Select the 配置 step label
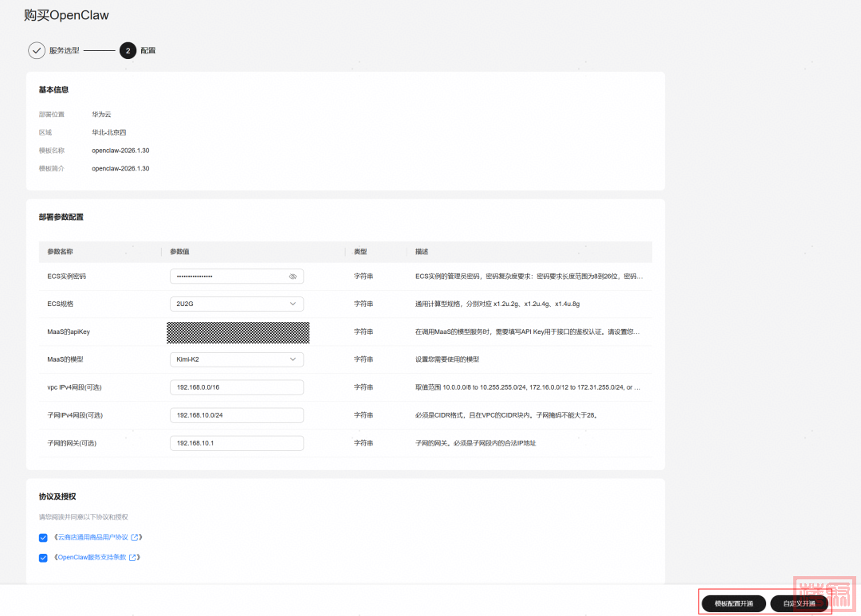Image resolution: width=861 pixels, height=616 pixels. click(148, 50)
